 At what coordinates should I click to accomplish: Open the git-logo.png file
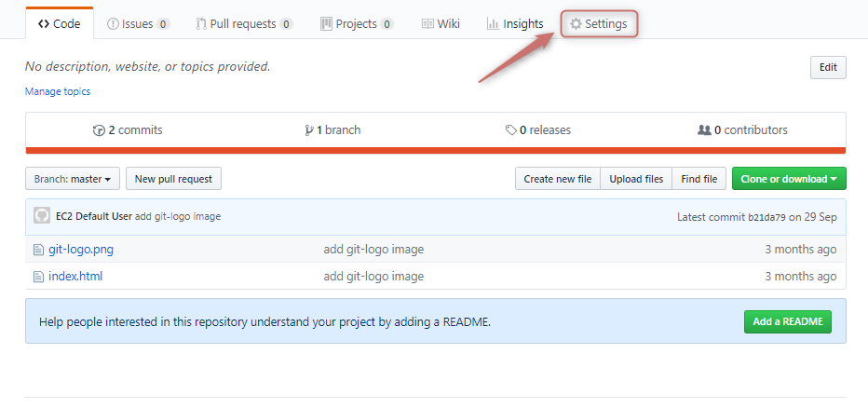pos(81,249)
